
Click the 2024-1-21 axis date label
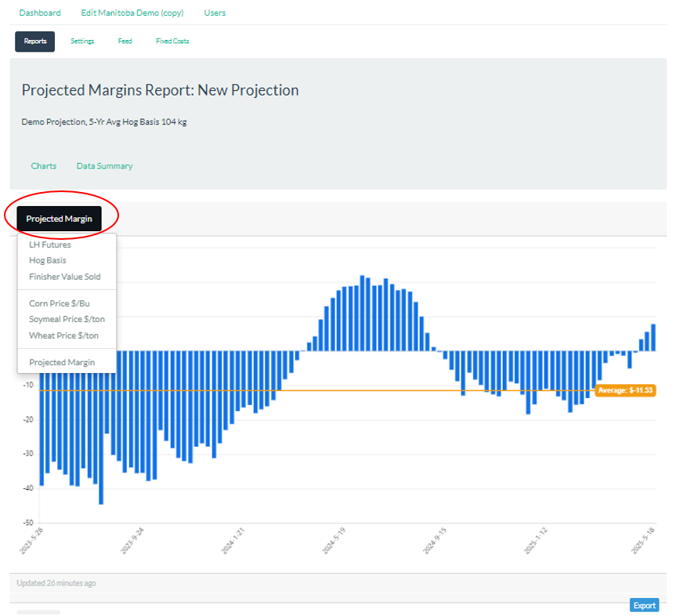click(233, 540)
